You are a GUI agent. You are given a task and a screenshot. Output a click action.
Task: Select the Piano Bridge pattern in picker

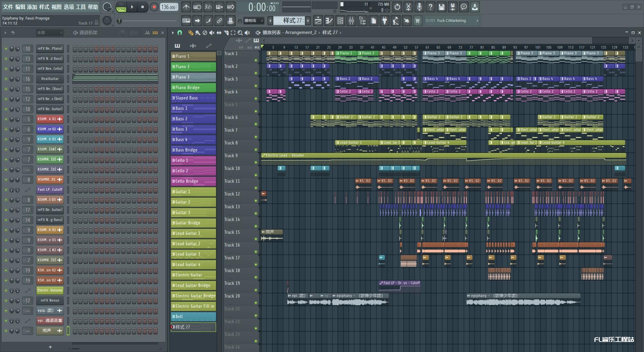click(193, 87)
